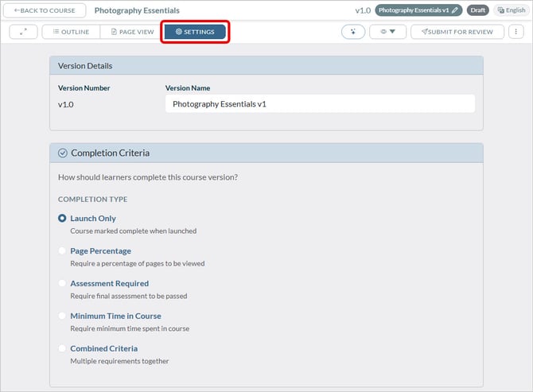Click the Completion Criteria heading text
Screen dimensions: 533x392
[110, 153]
